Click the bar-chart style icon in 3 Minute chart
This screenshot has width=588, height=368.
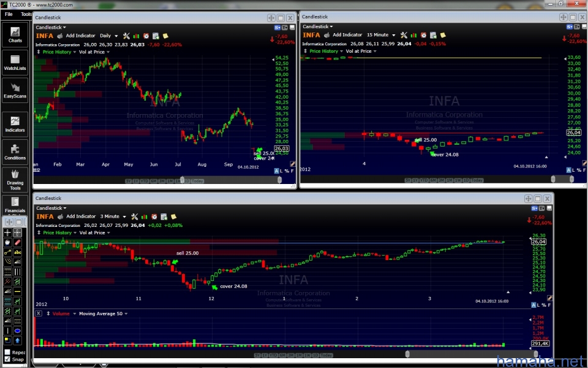pyautogui.click(x=145, y=217)
